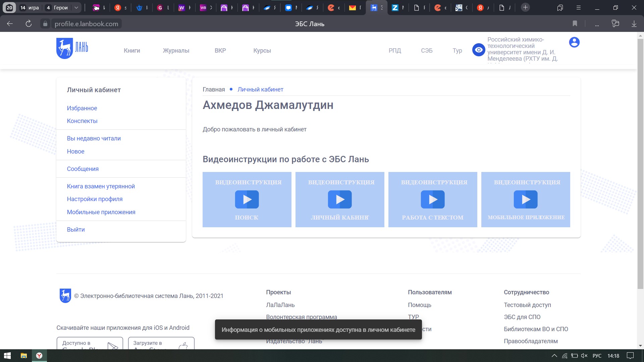
Task: Click the footer Лань shield logo
Action: 65,296
